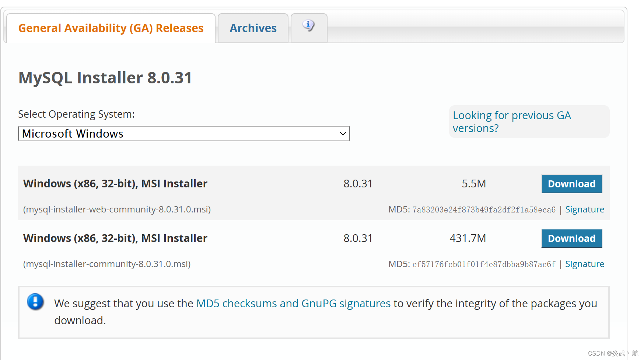The width and height of the screenshot is (644, 360).
Task: Switch to General Availability (GA) Releases tab
Action: click(111, 28)
